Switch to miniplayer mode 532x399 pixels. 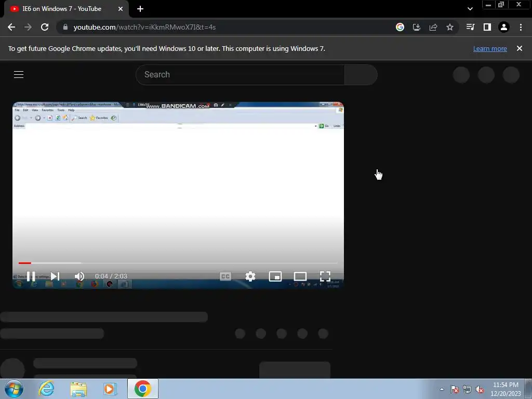coord(275,276)
